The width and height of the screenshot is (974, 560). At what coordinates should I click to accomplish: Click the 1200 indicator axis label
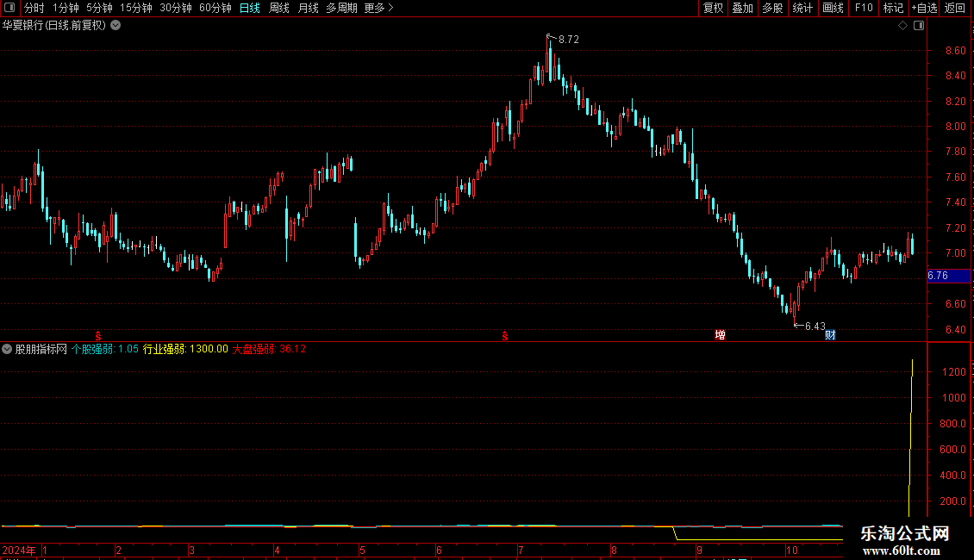tap(954, 372)
